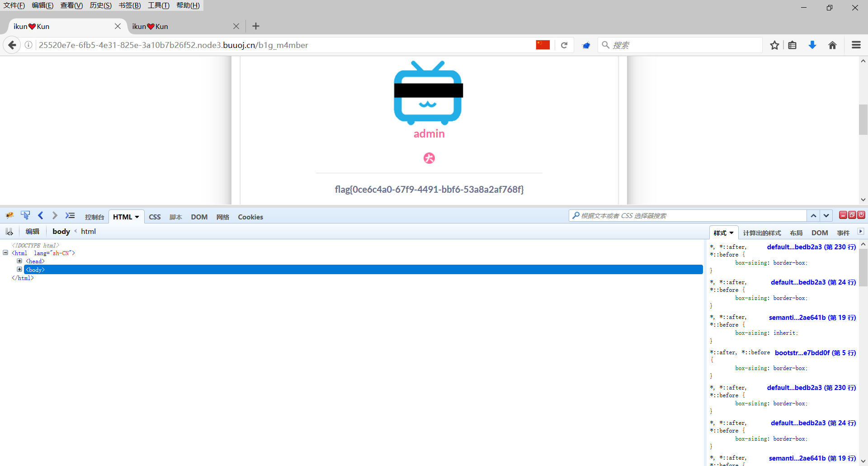This screenshot has width=868, height=466.
Task: Expand more side panel tabs arrow
Action: click(x=861, y=232)
